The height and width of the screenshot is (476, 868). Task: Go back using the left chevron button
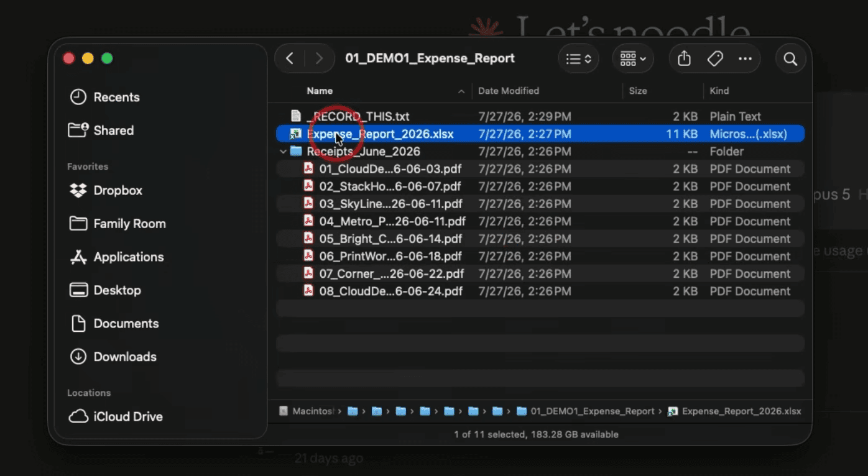[x=290, y=58]
